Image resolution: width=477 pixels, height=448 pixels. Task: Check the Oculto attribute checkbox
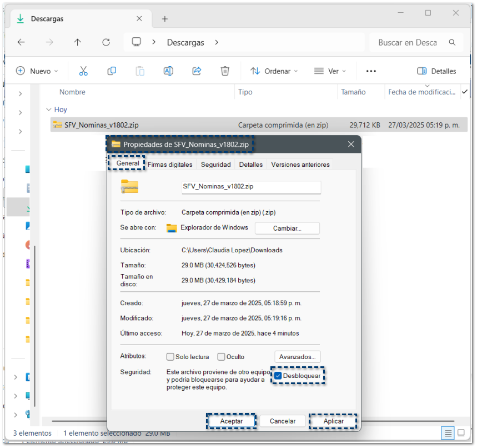(x=222, y=357)
